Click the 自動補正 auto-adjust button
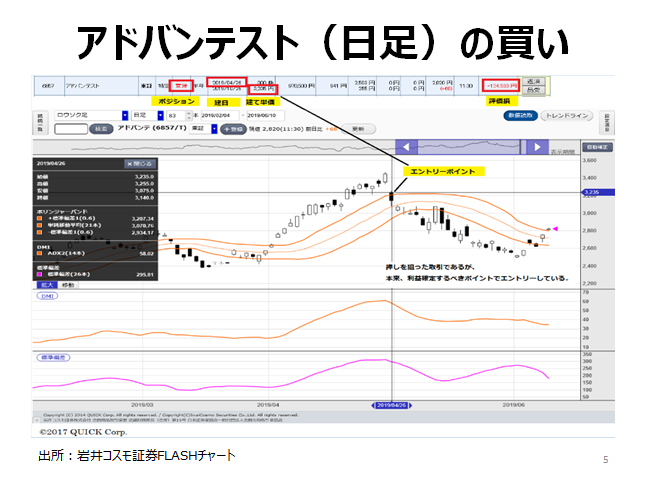This screenshot has height=483, width=645. point(598,147)
